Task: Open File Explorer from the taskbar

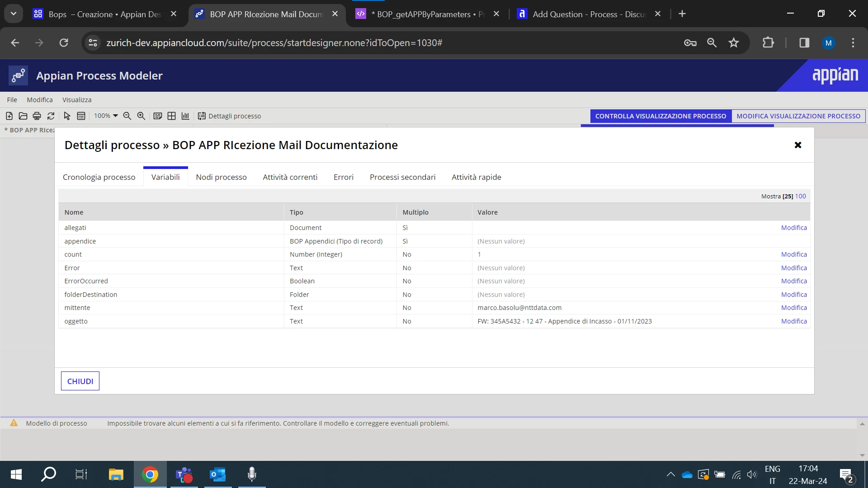Action: point(116,474)
